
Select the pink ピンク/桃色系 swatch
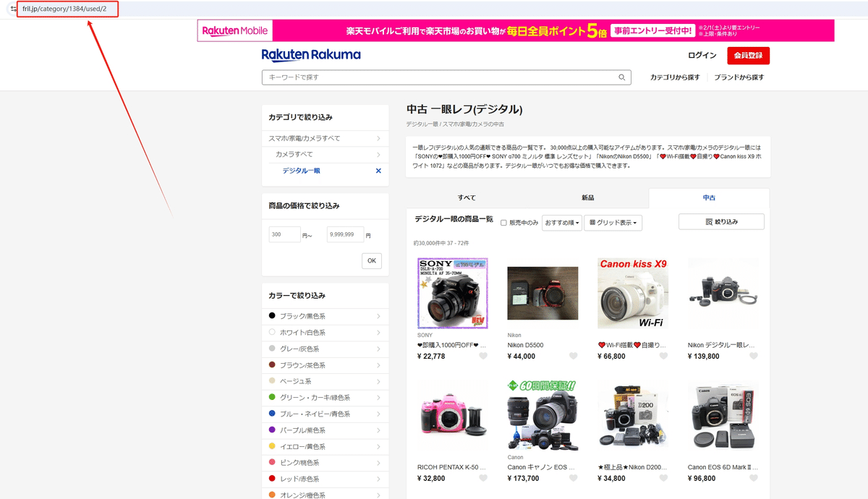(272, 462)
